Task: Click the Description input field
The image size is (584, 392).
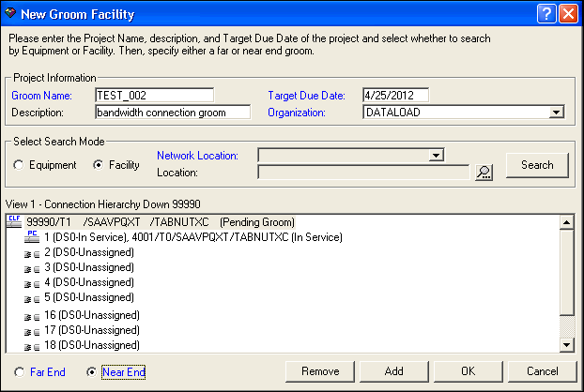Action: [173, 113]
